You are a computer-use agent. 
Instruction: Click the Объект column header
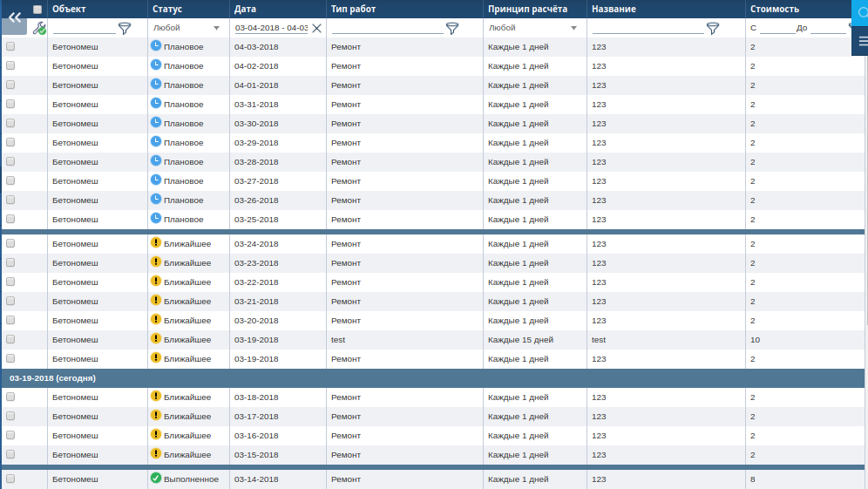[x=69, y=9]
